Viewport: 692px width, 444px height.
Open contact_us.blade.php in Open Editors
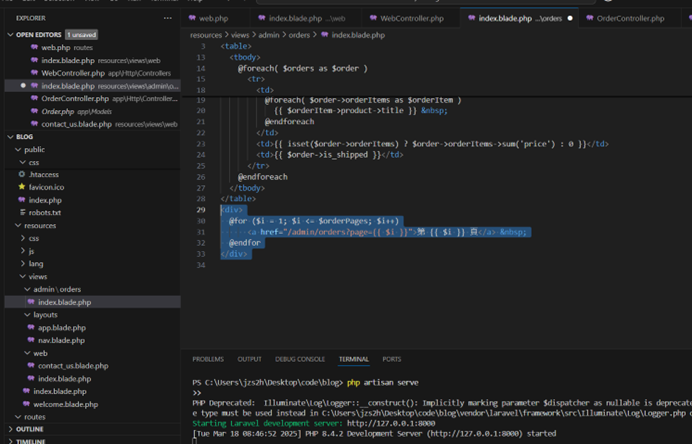92,124
